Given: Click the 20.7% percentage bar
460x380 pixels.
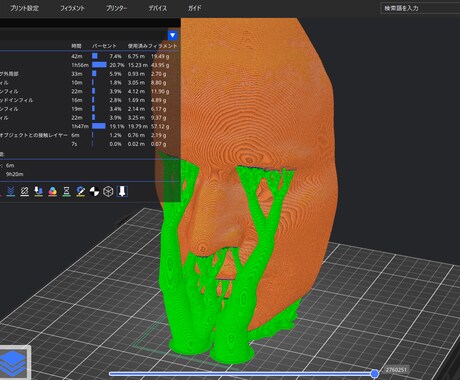Looking at the screenshot, I should (x=99, y=65).
